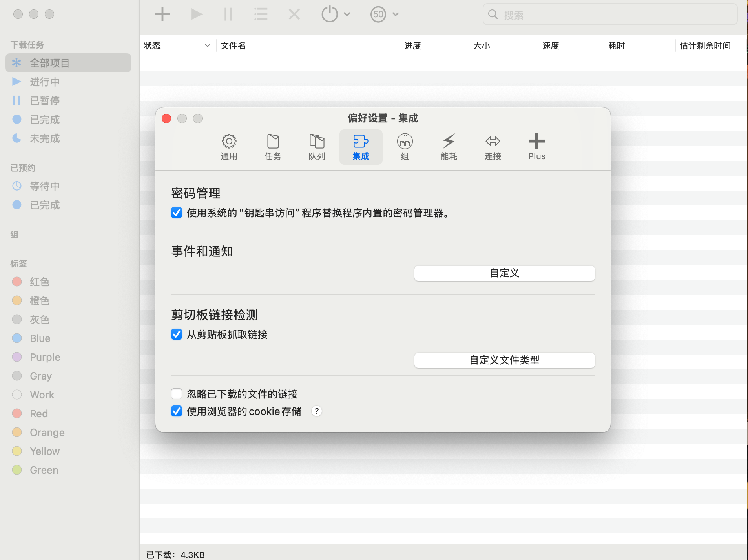Image resolution: width=748 pixels, height=560 pixels.
Task: Resume downloads with the play icon
Action: point(195,14)
